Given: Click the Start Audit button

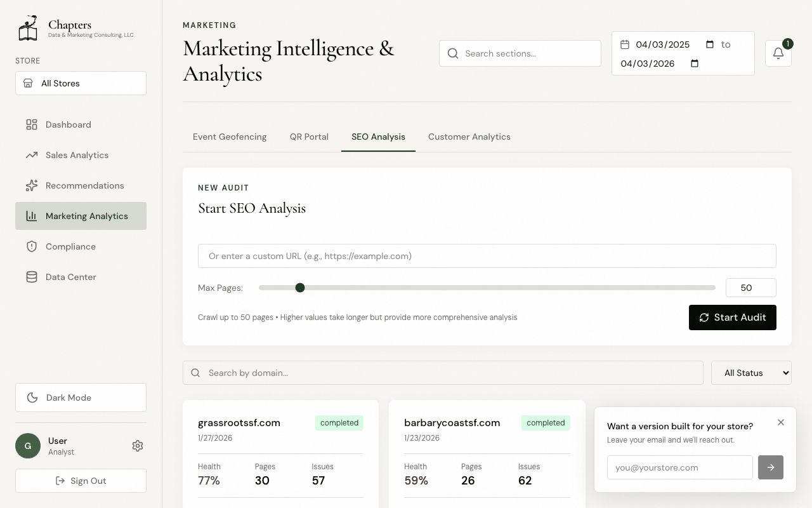Looking at the screenshot, I should [x=733, y=317].
